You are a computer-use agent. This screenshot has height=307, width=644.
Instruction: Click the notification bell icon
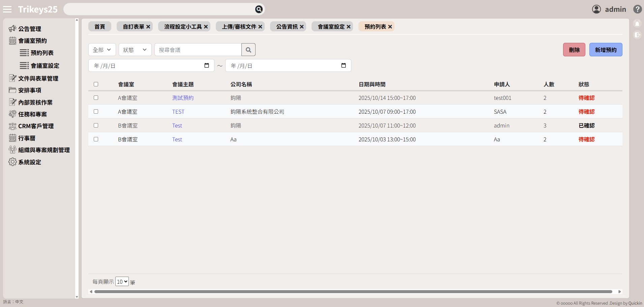tap(637, 24)
